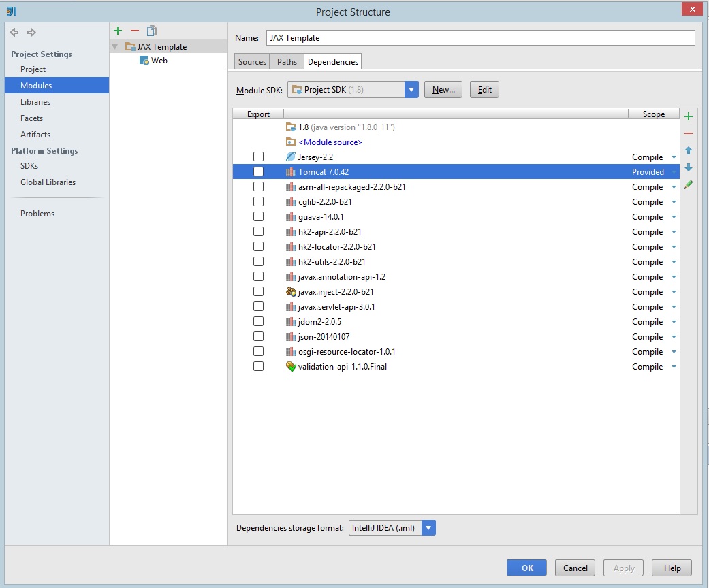Click the validation-api library icon
Image resolution: width=709 pixels, height=588 pixels.
291,367
